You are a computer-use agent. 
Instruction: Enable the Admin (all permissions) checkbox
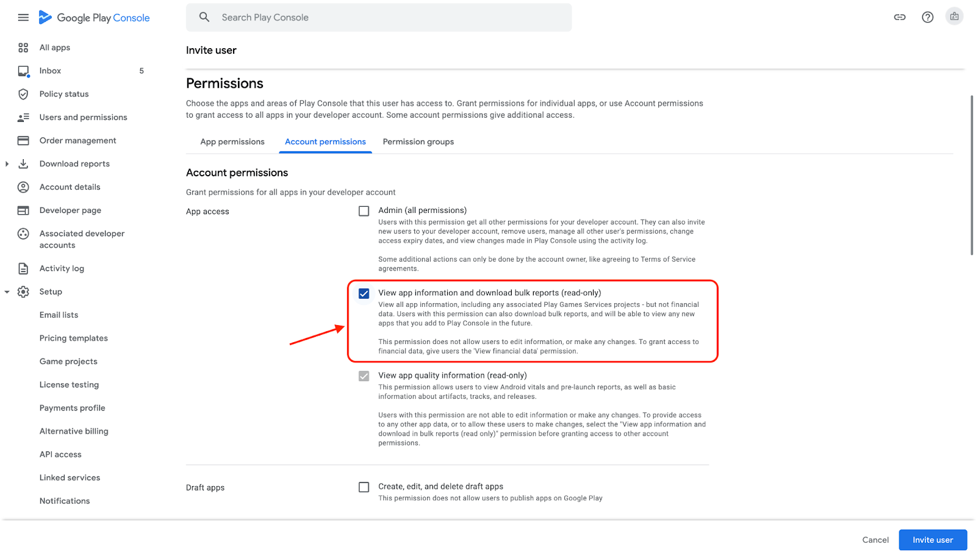tap(364, 211)
